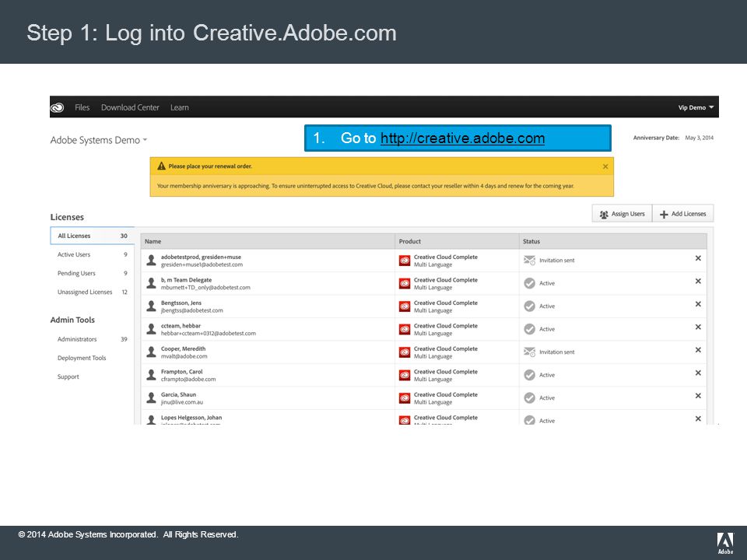
Task: Click email mburnett+TD_only@adobetest.com
Action: click(205, 288)
